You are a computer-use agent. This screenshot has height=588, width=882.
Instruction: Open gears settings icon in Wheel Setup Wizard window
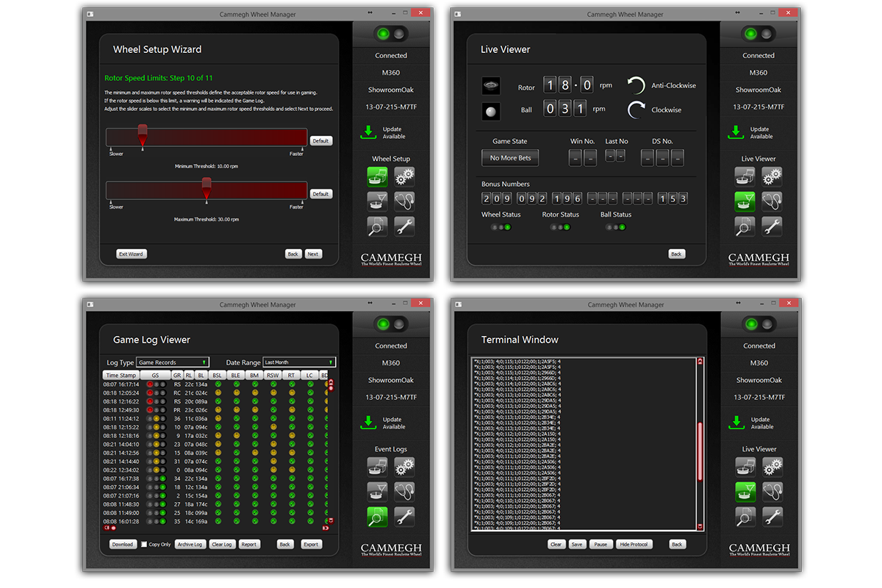click(x=404, y=176)
